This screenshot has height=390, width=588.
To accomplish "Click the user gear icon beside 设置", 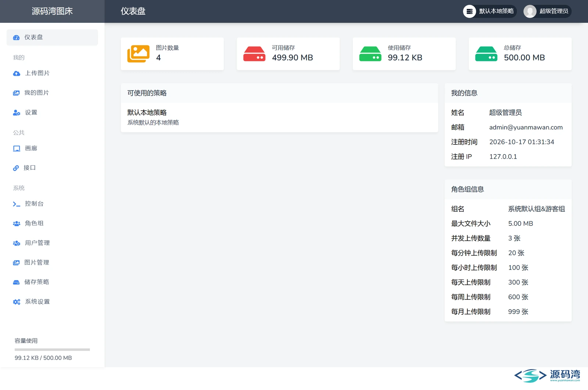I will point(17,113).
